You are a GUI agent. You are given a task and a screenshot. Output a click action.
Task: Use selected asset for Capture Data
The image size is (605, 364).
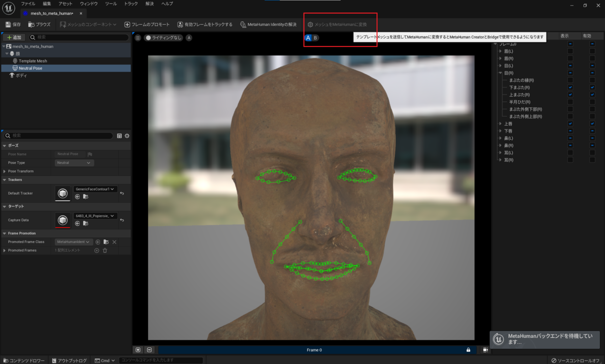pos(78,223)
